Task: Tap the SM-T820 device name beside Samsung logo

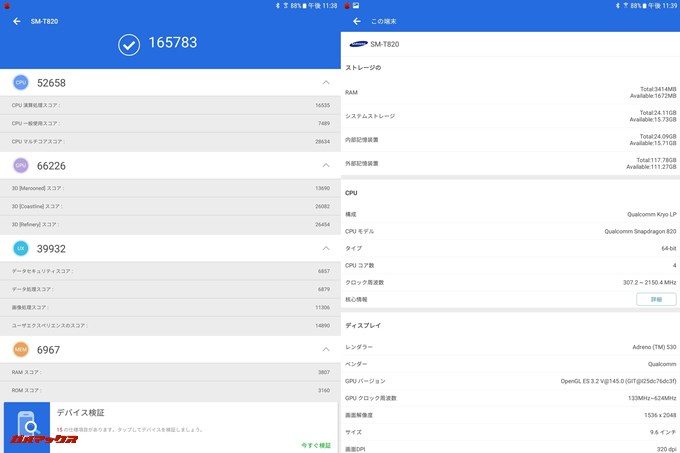Action: (385, 44)
